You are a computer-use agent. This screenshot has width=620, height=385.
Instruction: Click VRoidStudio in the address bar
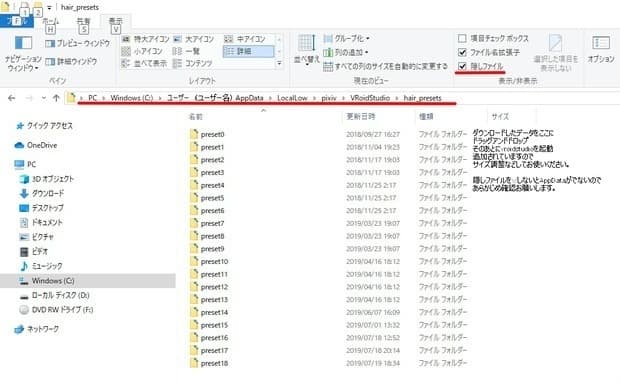370,98
